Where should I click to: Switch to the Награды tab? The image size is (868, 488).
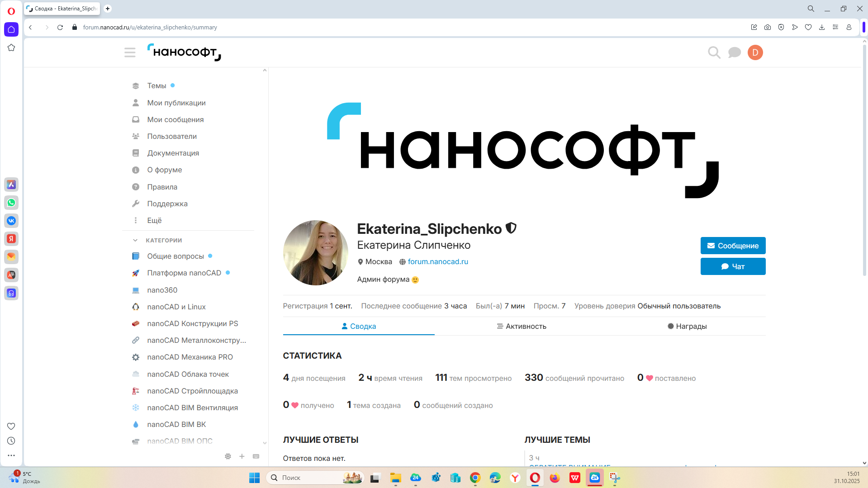click(x=687, y=326)
